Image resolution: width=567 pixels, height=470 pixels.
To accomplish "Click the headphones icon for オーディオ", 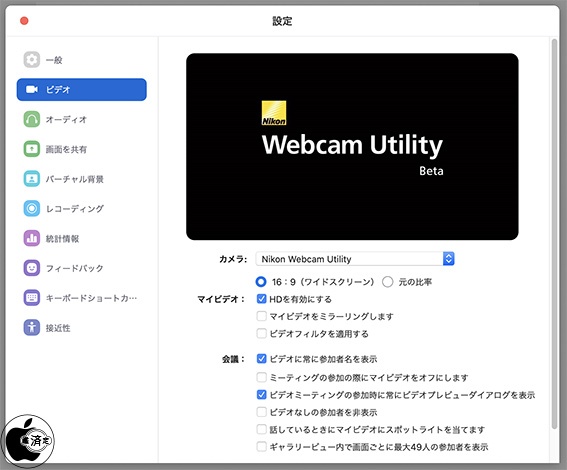I will pos(32,119).
